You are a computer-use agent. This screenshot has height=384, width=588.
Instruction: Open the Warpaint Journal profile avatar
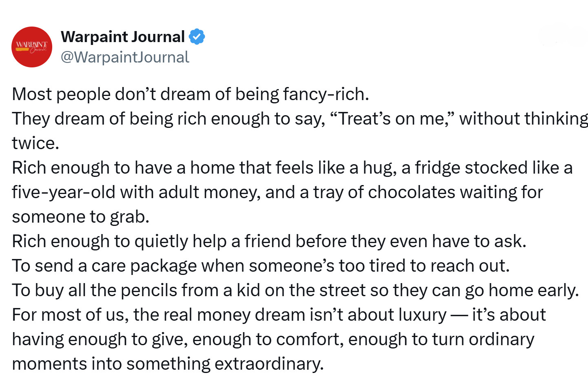click(32, 47)
